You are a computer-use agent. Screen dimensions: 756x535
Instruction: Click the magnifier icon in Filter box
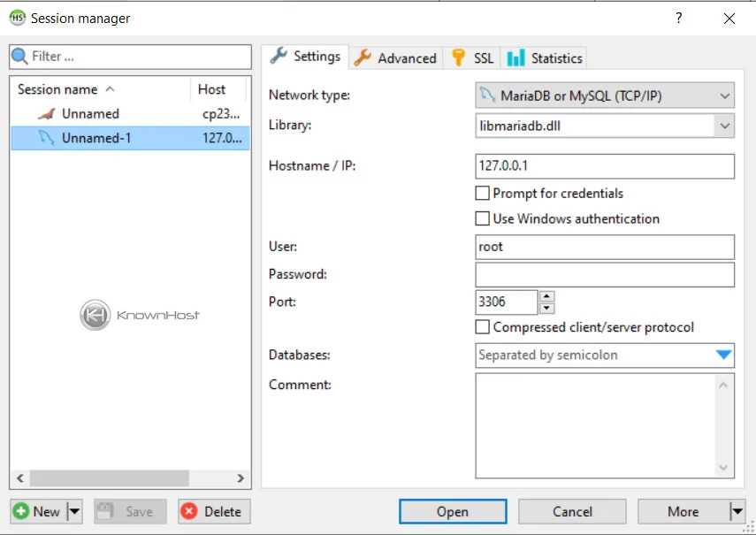pyautogui.click(x=20, y=57)
